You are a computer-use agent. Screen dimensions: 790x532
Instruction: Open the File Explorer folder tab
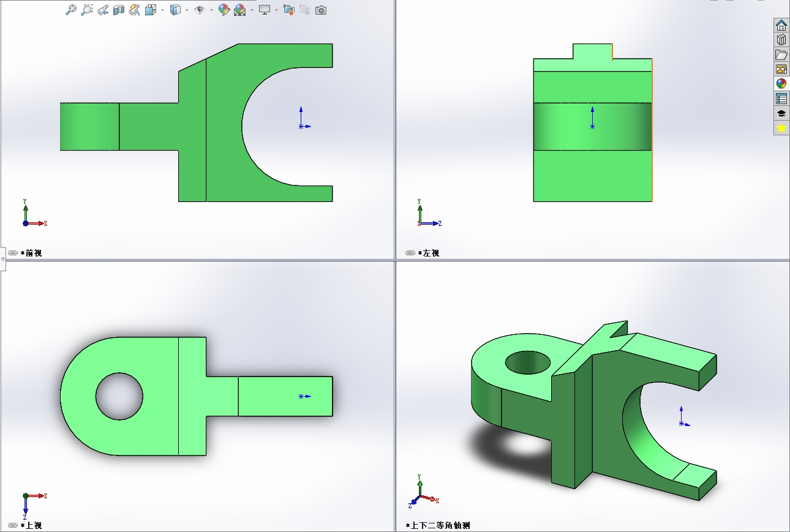click(x=781, y=54)
